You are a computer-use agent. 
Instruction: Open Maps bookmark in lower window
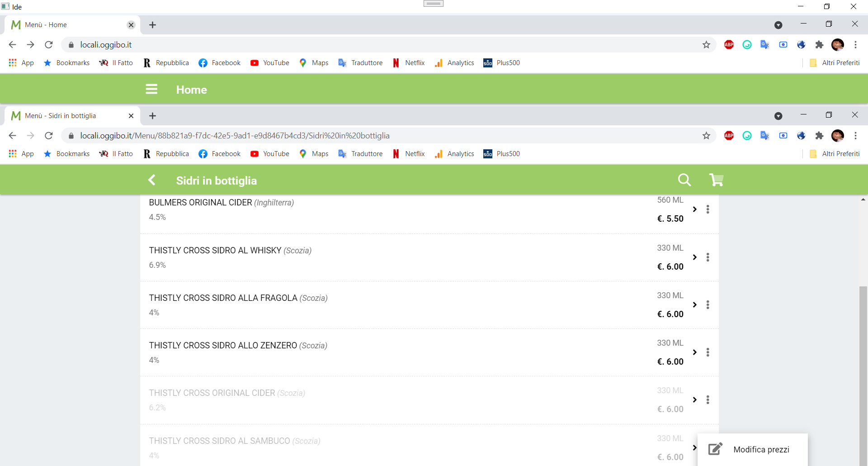[314, 154]
